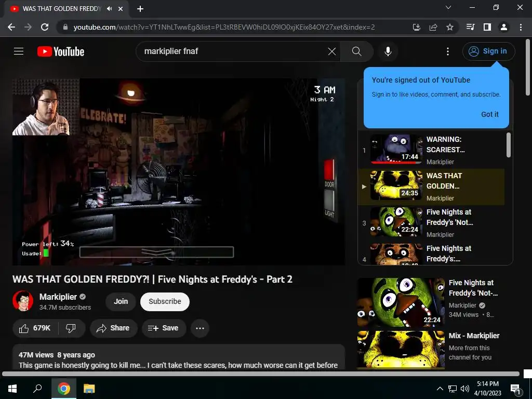
Task: Bookmark this page with star icon
Action: (x=450, y=27)
